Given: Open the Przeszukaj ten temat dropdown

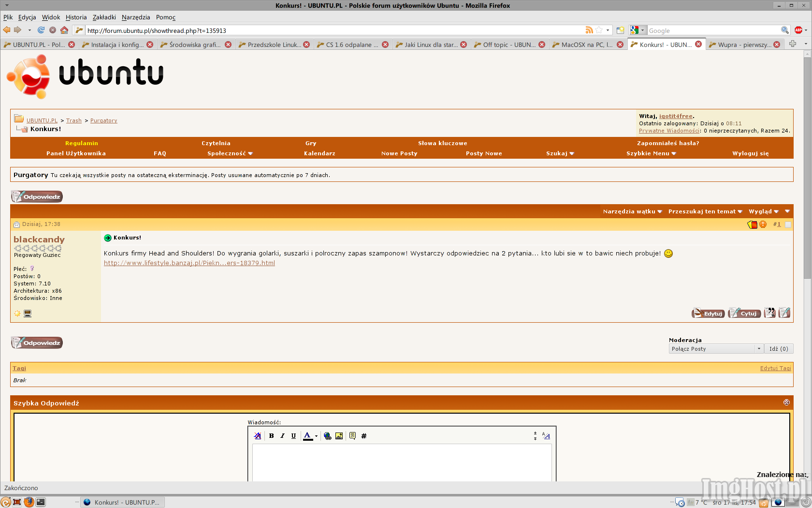Looking at the screenshot, I should pos(705,211).
